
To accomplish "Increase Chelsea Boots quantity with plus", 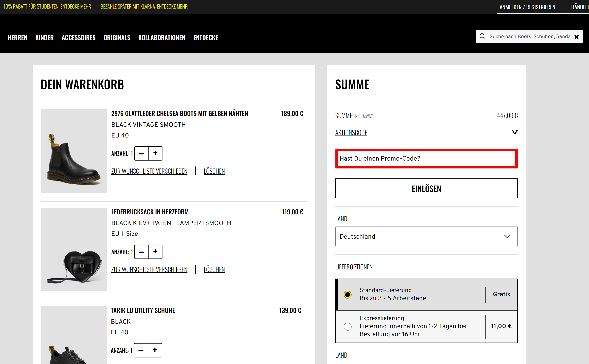I will 155,153.
